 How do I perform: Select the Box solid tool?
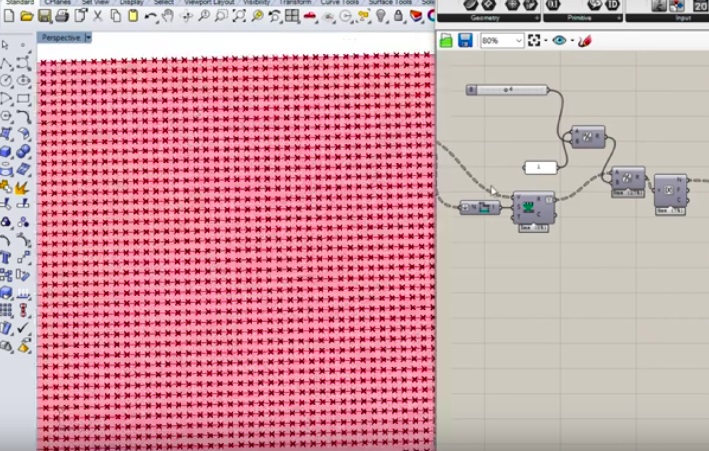click(6, 151)
